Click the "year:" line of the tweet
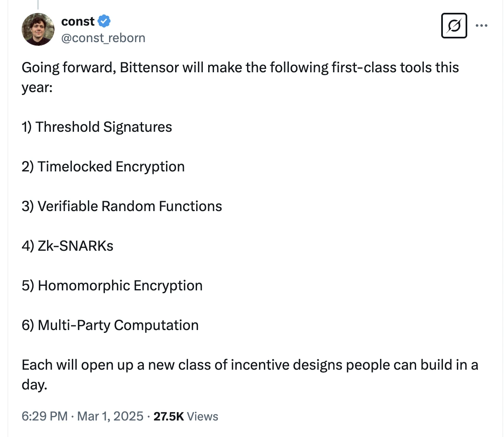This screenshot has height=437, width=504. [37, 87]
